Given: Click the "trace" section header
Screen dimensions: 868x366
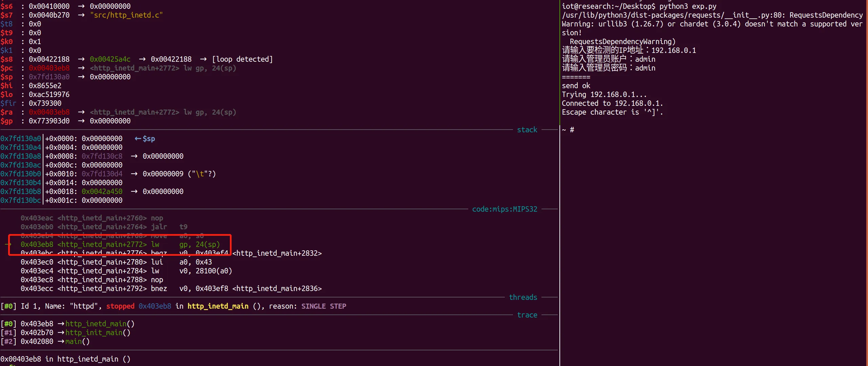Looking at the screenshot, I should point(527,315).
